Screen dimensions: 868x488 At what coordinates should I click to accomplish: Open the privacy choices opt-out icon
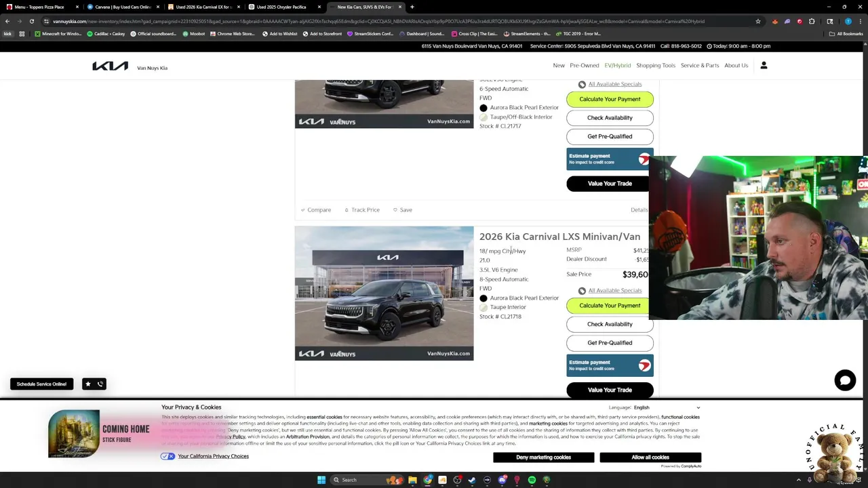(x=167, y=456)
